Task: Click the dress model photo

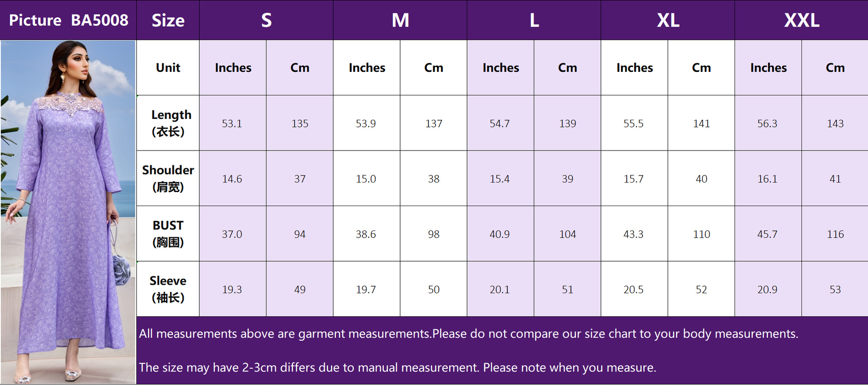Action: (x=68, y=211)
